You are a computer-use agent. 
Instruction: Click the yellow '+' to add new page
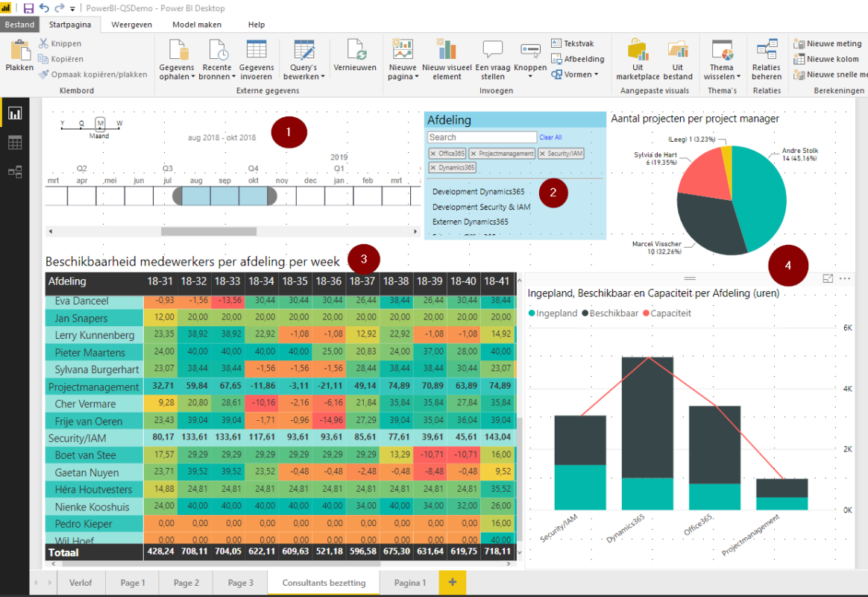pyautogui.click(x=453, y=583)
